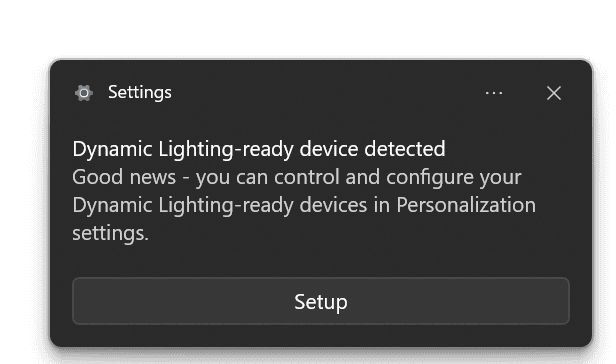Click the Settings app name label
This screenshot has height=364, width=616.
[x=140, y=93]
